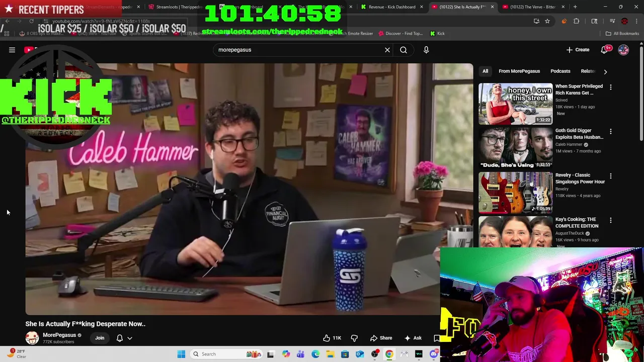Open the YouTube hamburger guide menu
644x362 pixels.
[12, 50]
